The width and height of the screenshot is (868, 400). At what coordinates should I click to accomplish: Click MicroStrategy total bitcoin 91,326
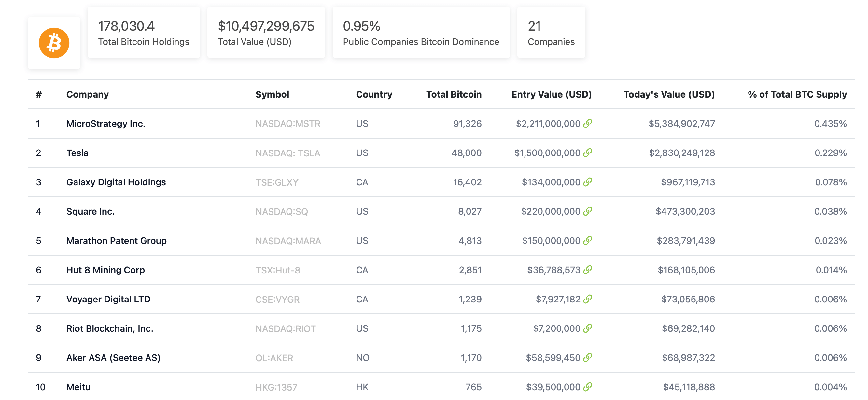(467, 124)
